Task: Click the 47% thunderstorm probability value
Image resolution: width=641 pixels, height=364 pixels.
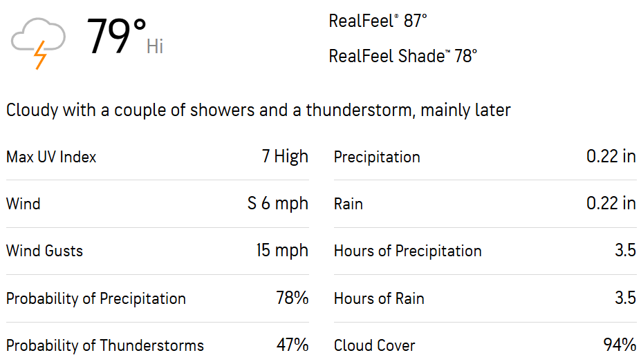Action: click(x=292, y=345)
